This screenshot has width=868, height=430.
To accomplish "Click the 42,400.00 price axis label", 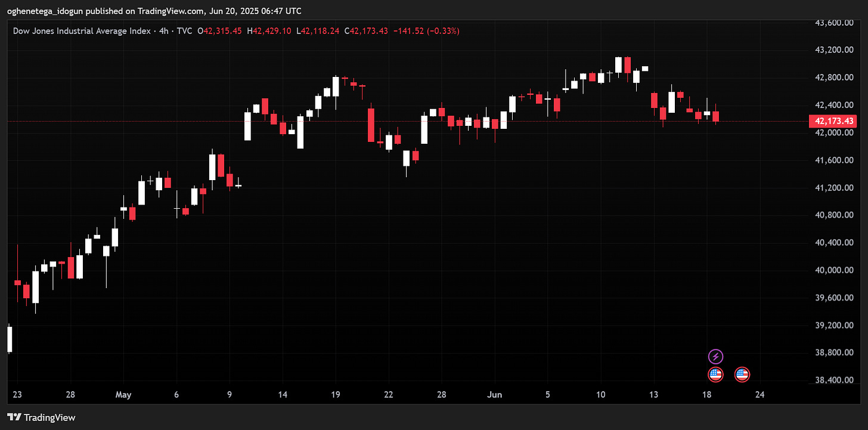I will (x=835, y=105).
